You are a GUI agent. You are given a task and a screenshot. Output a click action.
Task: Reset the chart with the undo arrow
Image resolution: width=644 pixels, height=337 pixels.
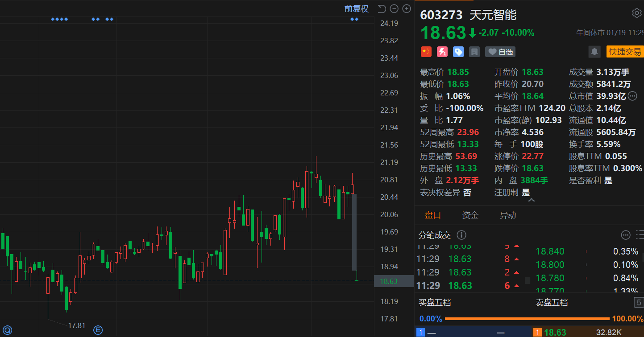click(x=382, y=8)
